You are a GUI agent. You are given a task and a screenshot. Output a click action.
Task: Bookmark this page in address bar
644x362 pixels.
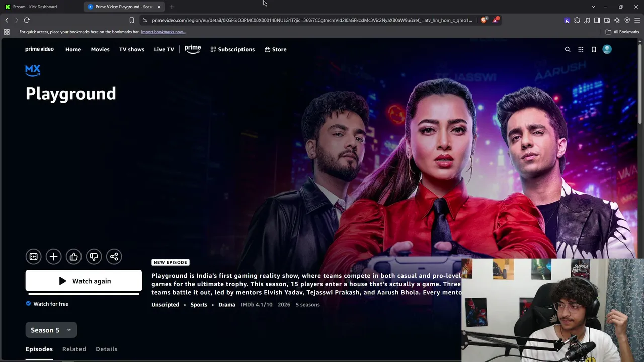(x=132, y=20)
